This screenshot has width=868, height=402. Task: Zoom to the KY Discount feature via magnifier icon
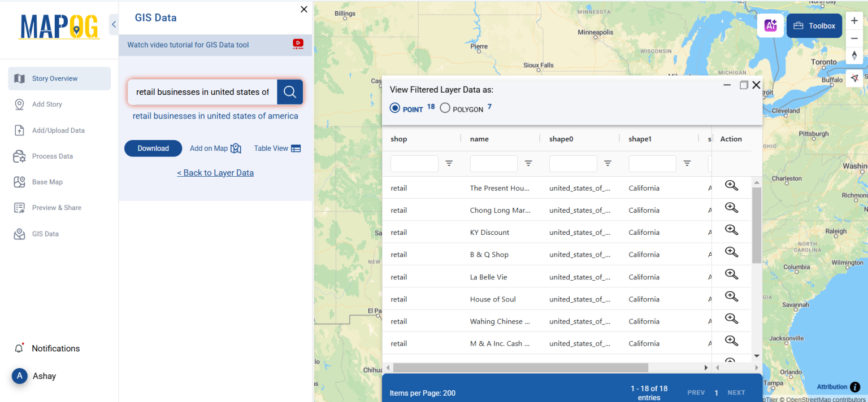tap(731, 230)
